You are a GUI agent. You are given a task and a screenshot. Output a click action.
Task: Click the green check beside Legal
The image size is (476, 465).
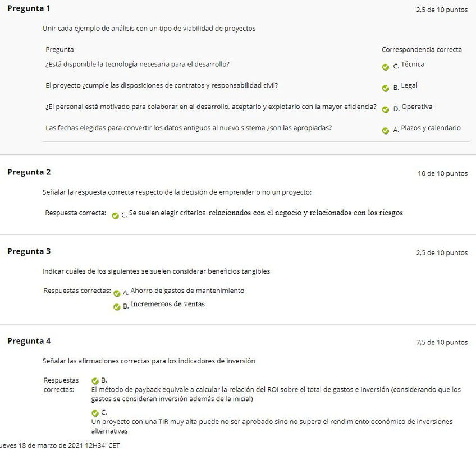tap(385, 88)
